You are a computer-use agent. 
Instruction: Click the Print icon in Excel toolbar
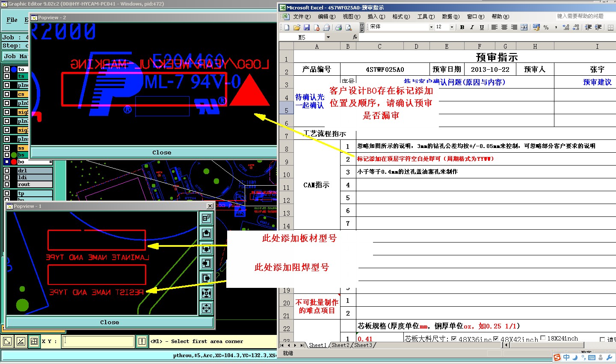point(338,27)
